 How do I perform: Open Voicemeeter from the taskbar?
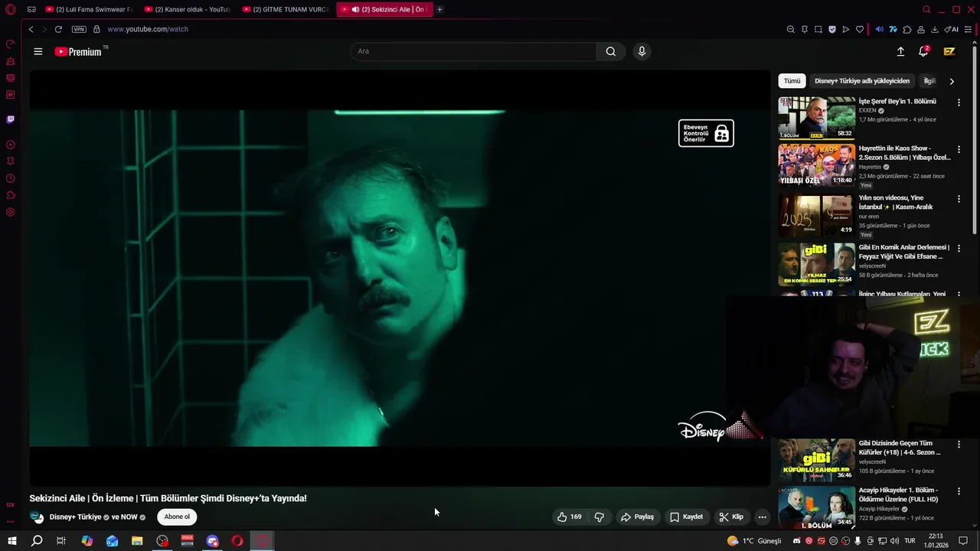pos(188,541)
